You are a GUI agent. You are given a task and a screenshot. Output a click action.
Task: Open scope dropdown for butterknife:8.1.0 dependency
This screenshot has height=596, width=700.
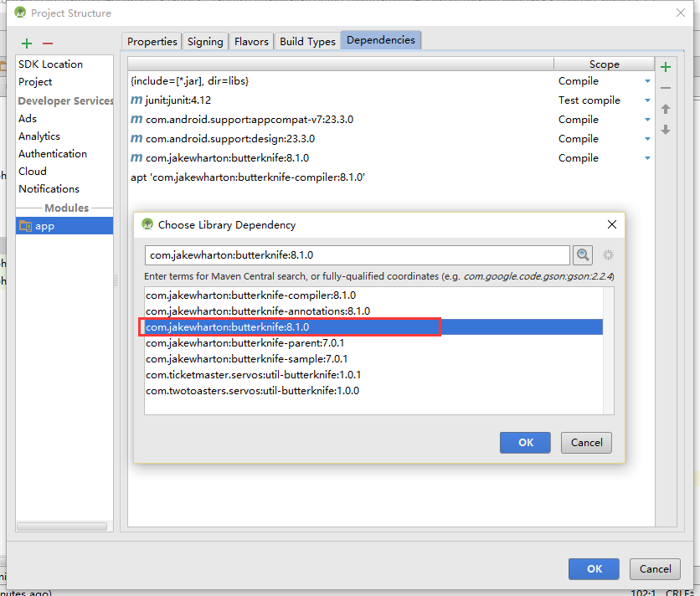(x=647, y=158)
